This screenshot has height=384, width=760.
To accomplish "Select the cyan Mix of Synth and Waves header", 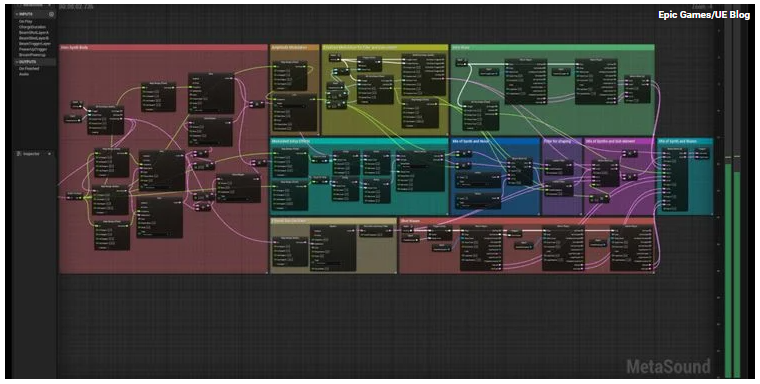I will 684,141.
